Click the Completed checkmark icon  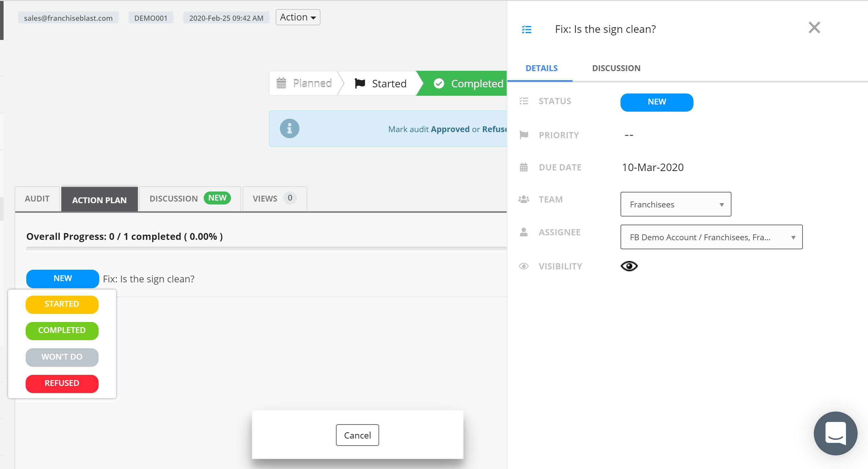tap(439, 83)
